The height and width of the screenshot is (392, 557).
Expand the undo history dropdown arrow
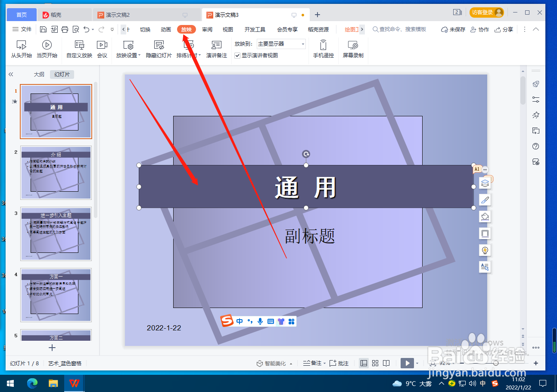pyautogui.click(x=93, y=29)
